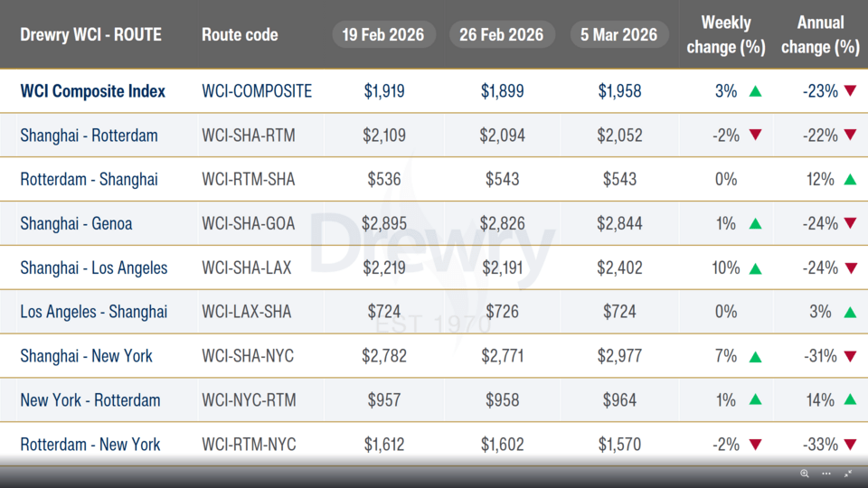This screenshot has width=868, height=488.
Task: Open the three-dot more options menu
Action: 826,474
